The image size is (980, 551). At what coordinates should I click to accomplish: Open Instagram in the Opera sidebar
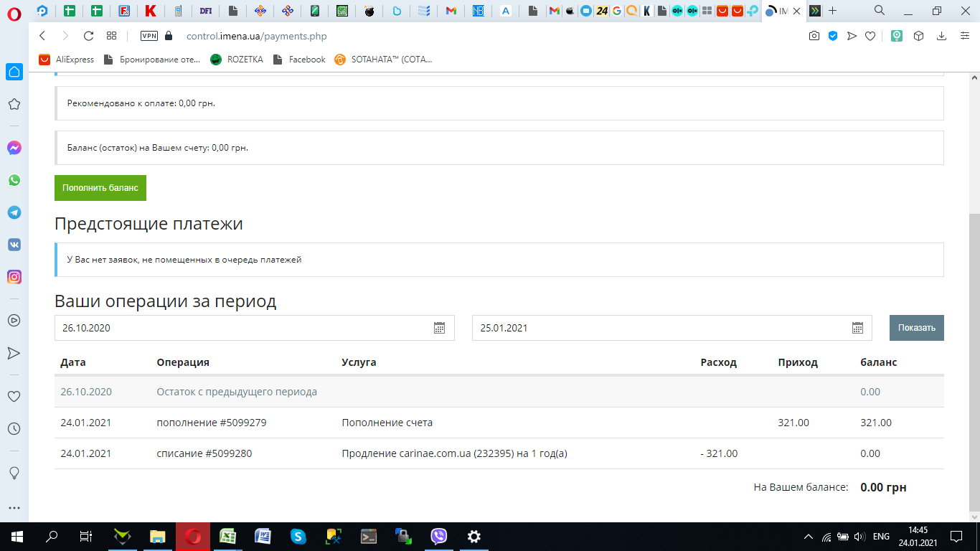[14, 277]
